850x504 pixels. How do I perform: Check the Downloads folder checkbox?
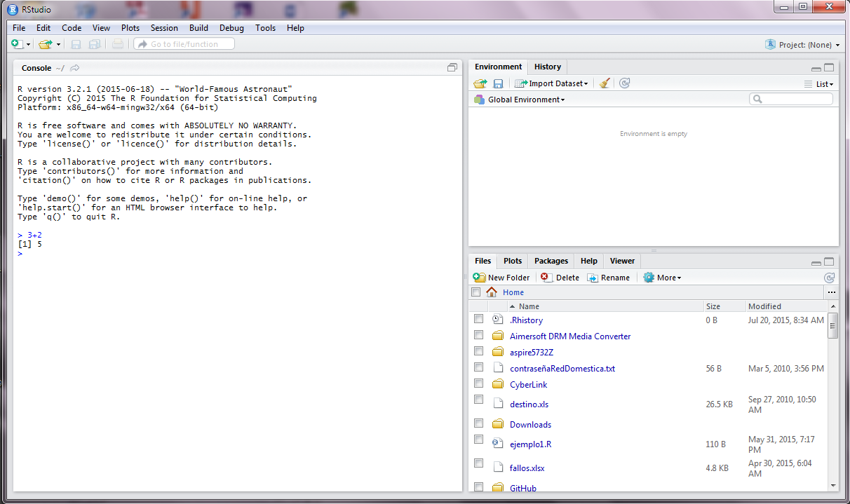[x=478, y=423]
